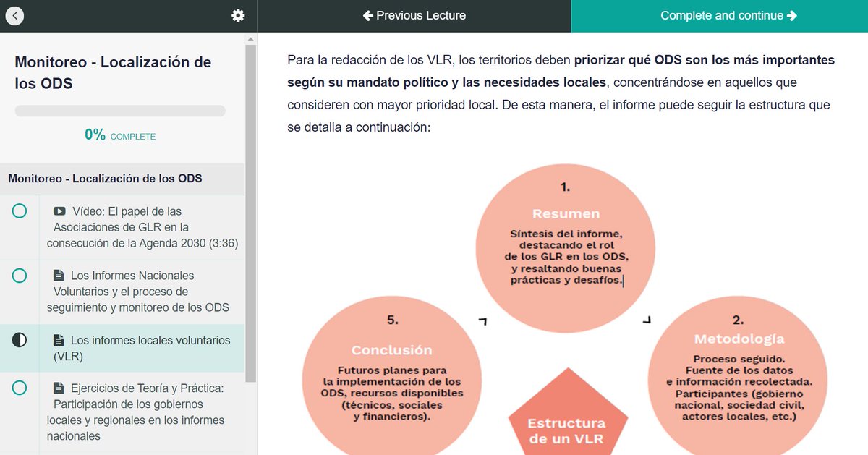The image size is (868, 455).
Task: Open the settings gear icon
Action: point(238,15)
